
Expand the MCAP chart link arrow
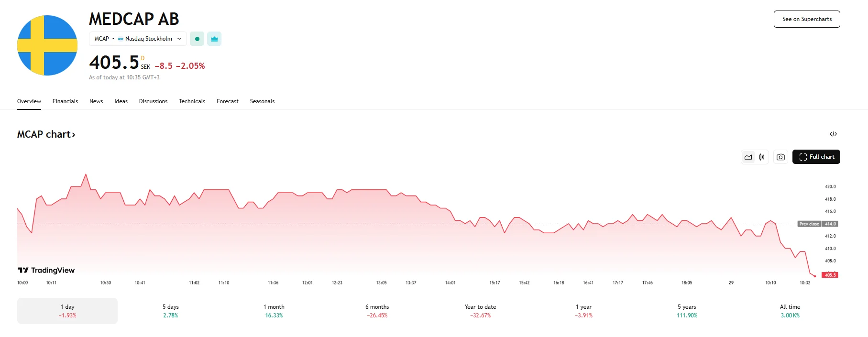[x=74, y=134]
